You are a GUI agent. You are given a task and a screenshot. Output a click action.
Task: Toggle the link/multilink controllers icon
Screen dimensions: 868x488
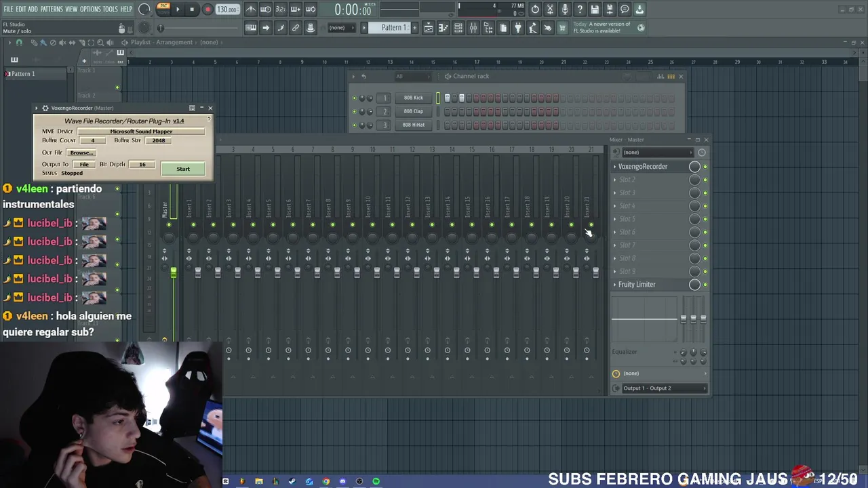click(296, 28)
